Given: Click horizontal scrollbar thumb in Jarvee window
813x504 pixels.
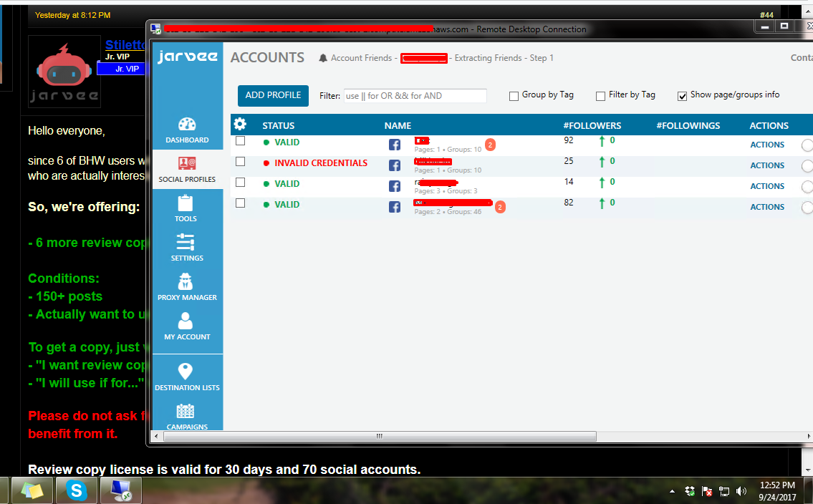Looking at the screenshot, I should (x=380, y=436).
